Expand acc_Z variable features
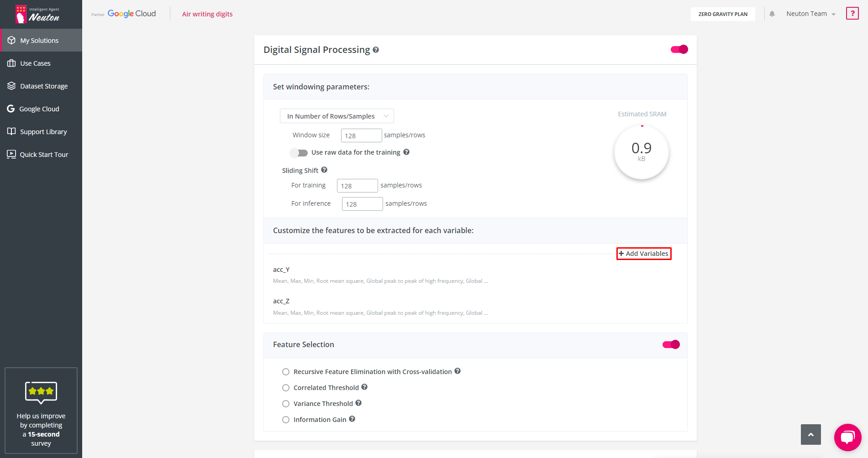This screenshot has height=458, width=868. pyautogui.click(x=281, y=301)
